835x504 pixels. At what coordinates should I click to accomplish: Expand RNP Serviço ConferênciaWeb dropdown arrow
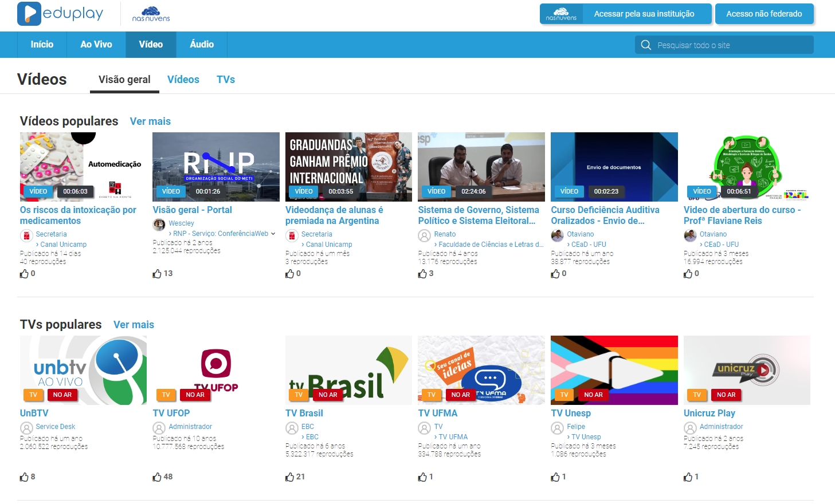273,234
